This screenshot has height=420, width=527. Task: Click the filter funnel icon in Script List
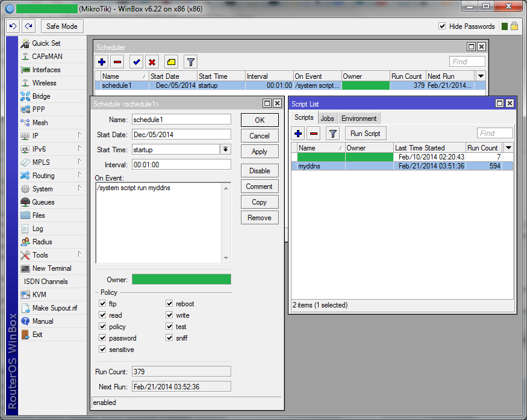point(333,134)
